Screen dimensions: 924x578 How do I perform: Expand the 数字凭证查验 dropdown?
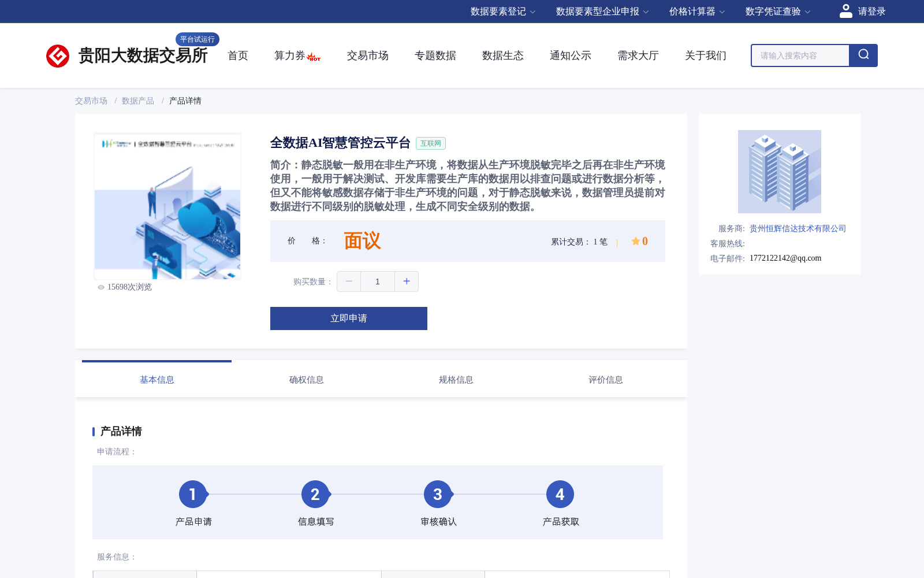click(x=778, y=12)
